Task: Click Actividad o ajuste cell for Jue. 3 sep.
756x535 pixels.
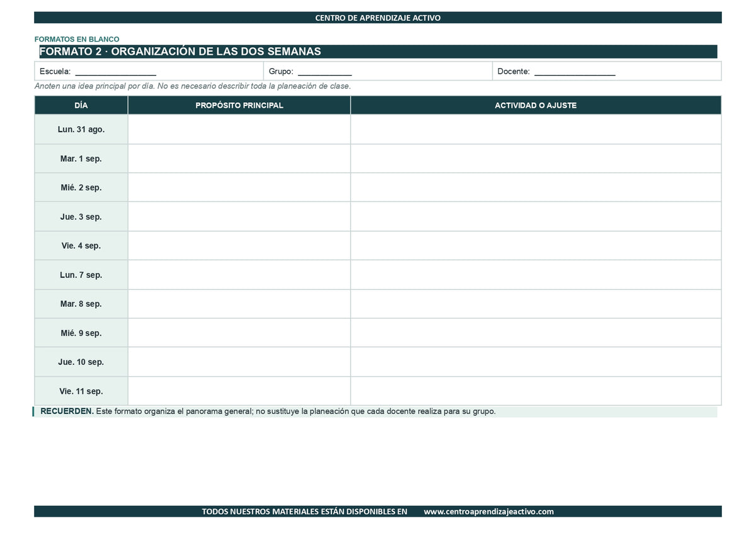Action: point(536,217)
